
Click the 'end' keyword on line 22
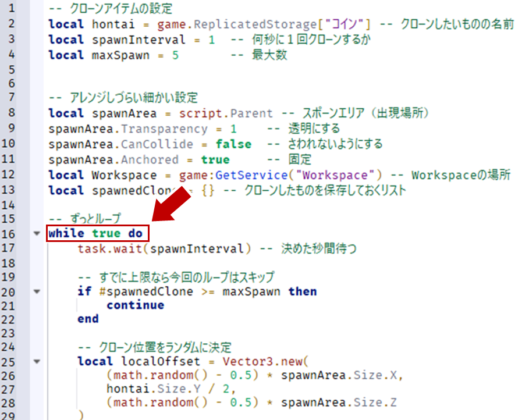[88, 319]
